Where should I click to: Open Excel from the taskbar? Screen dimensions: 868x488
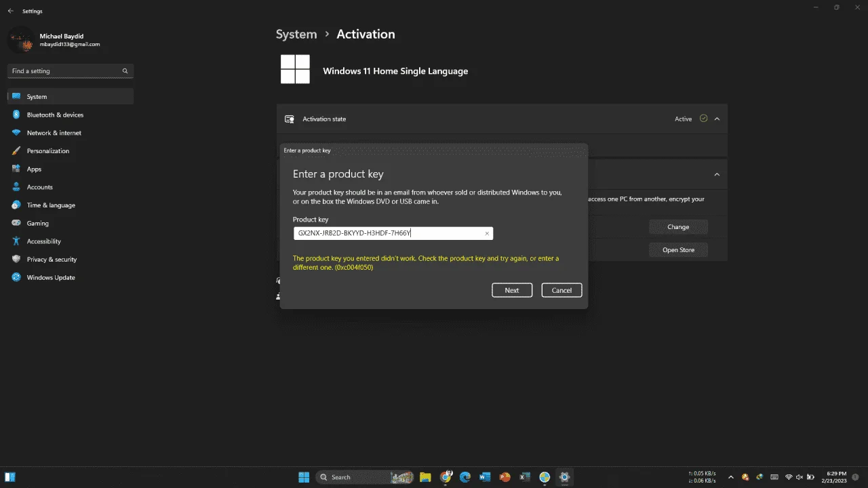tap(524, 477)
